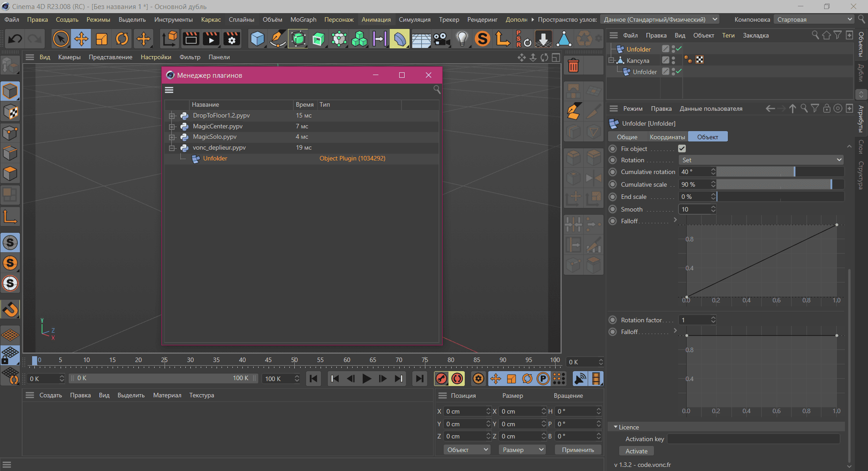The image size is (868, 471).
Task: Open the spline Pen tool
Action: 278,39
